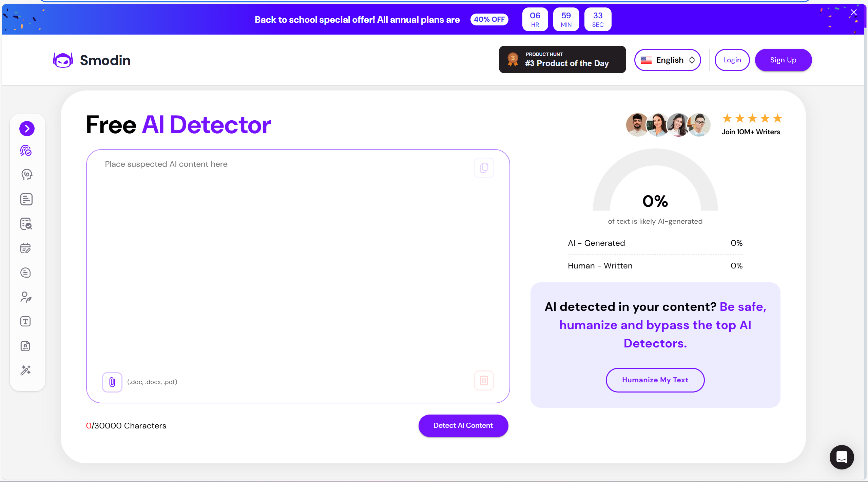Click the Humanize My Text button
Image resolution: width=868 pixels, height=482 pixels.
(x=655, y=380)
